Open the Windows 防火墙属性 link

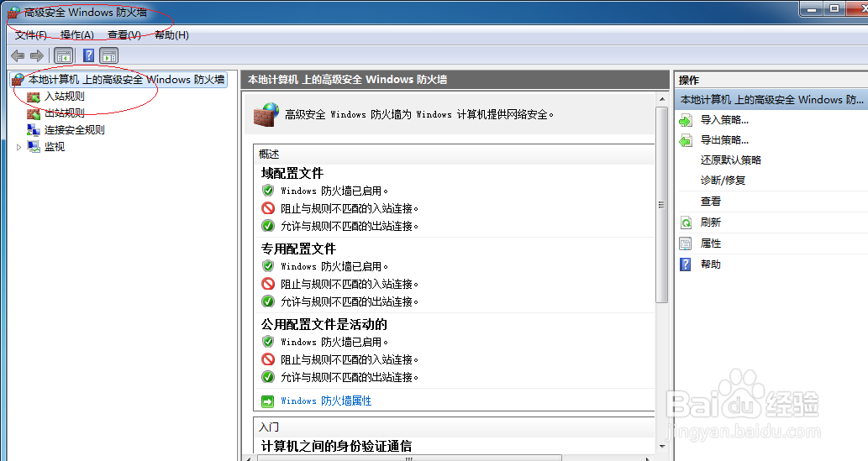pyautogui.click(x=326, y=401)
